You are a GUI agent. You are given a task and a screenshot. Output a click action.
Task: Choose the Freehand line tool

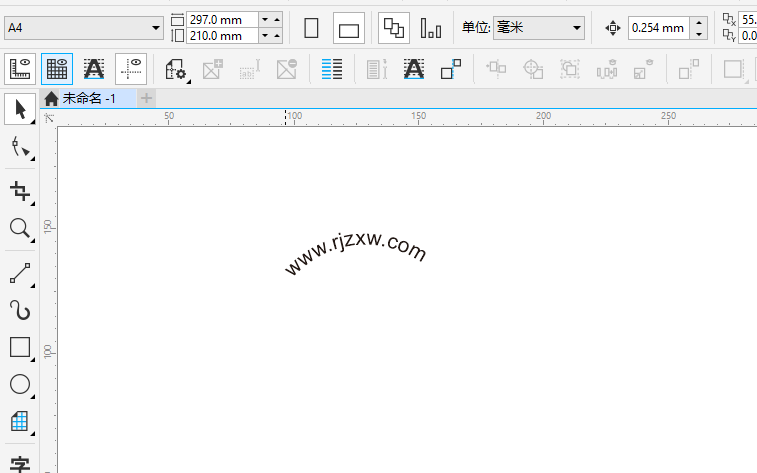20,271
